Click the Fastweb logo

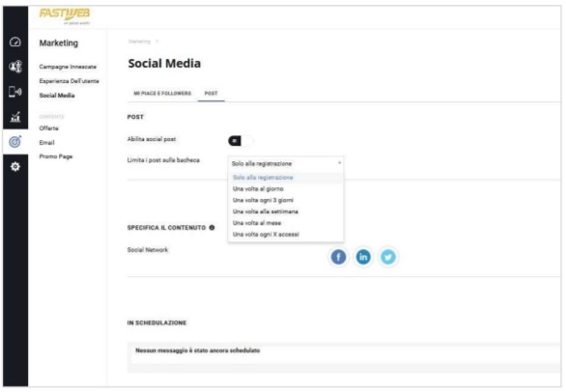(65, 15)
